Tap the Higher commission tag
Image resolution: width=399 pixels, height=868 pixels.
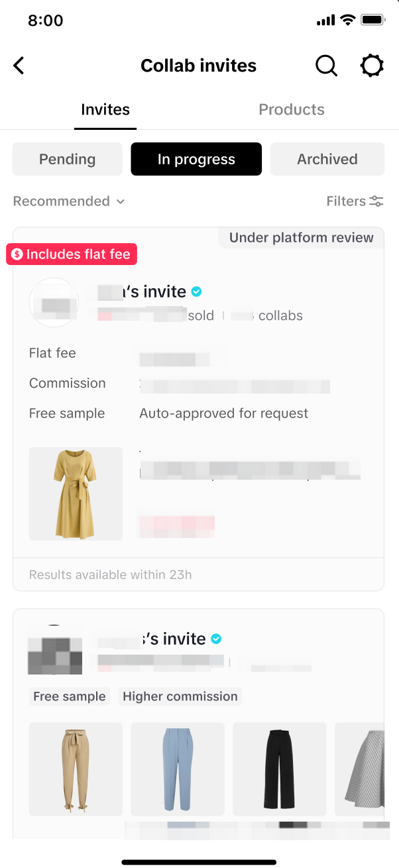coord(180,696)
